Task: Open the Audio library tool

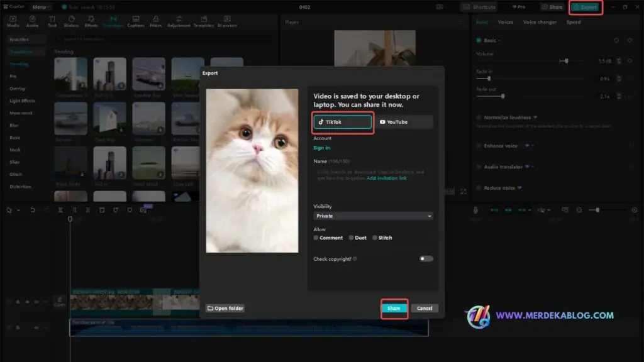Action: (x=33, y=22)
